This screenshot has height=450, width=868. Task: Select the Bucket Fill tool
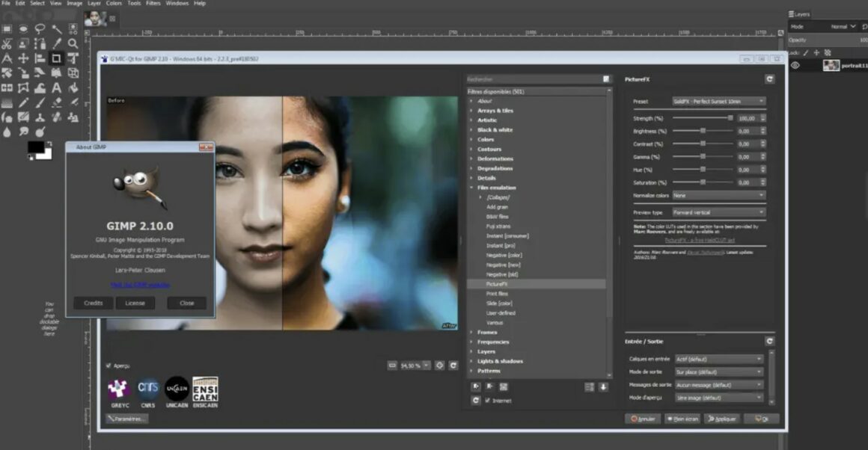point(73,88)
